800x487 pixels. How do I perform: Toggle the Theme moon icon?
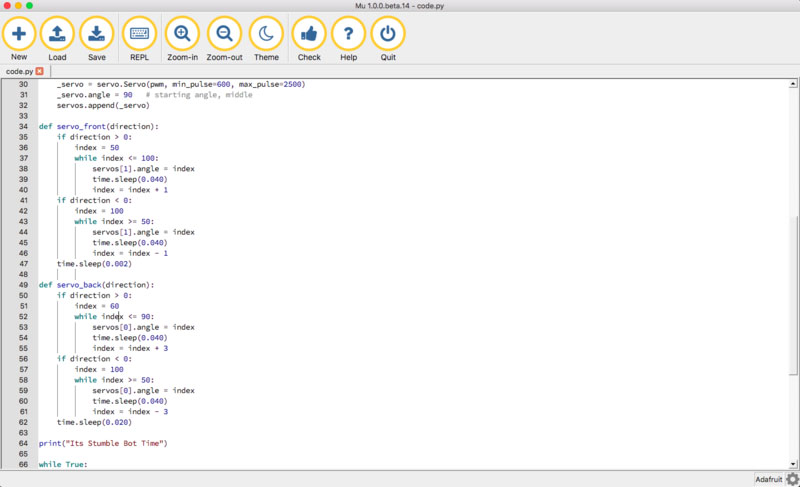[x=266, y=34]
